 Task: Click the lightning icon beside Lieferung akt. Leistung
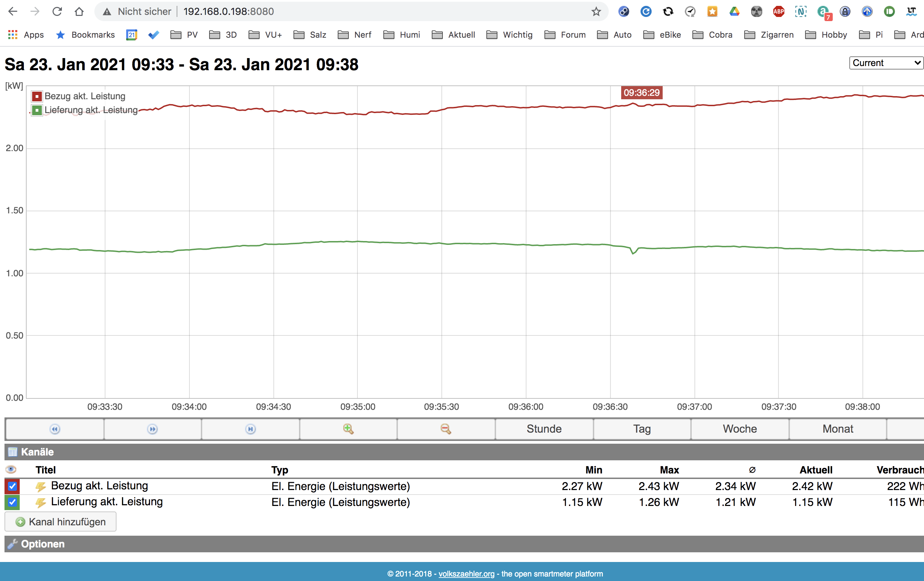(41, 502)
